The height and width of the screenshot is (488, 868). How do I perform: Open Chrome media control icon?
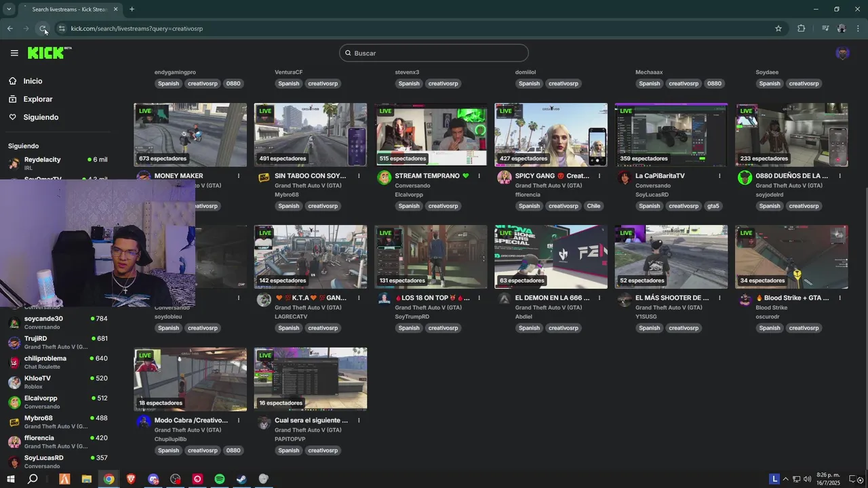click(825, 28)
